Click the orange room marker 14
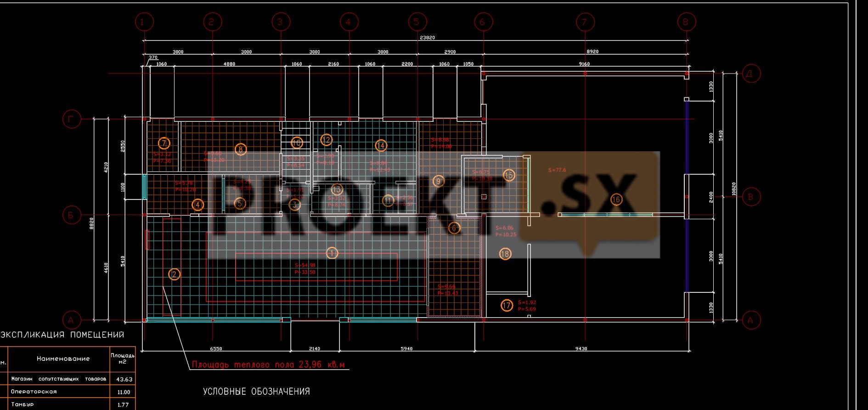868x410 pixels. pos(381,146)
